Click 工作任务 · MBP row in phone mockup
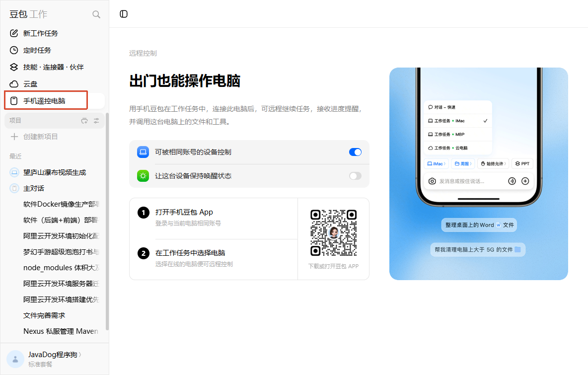This screenshot has height=375, width=588. (x=458, y=135)
